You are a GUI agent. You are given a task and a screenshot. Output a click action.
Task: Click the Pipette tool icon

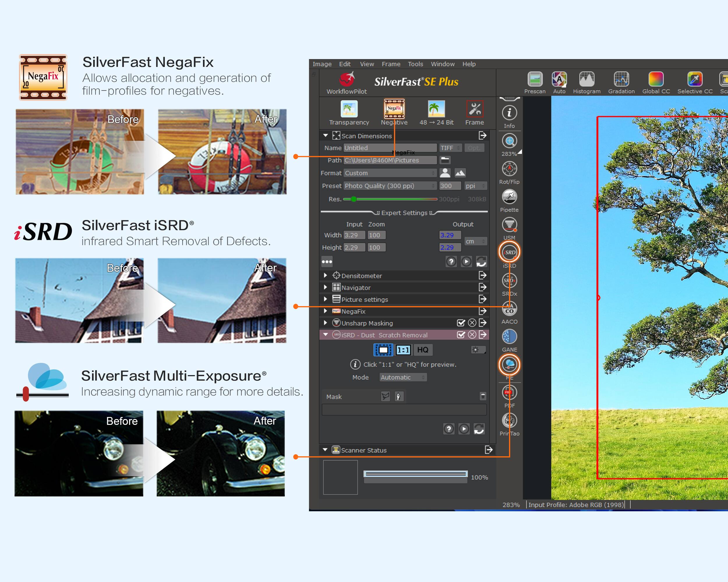click(x=509, y=197)
